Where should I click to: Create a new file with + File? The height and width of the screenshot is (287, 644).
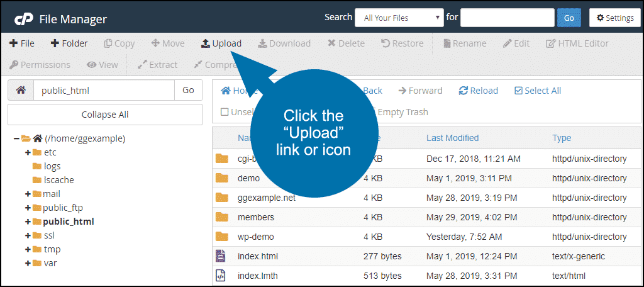22,43
